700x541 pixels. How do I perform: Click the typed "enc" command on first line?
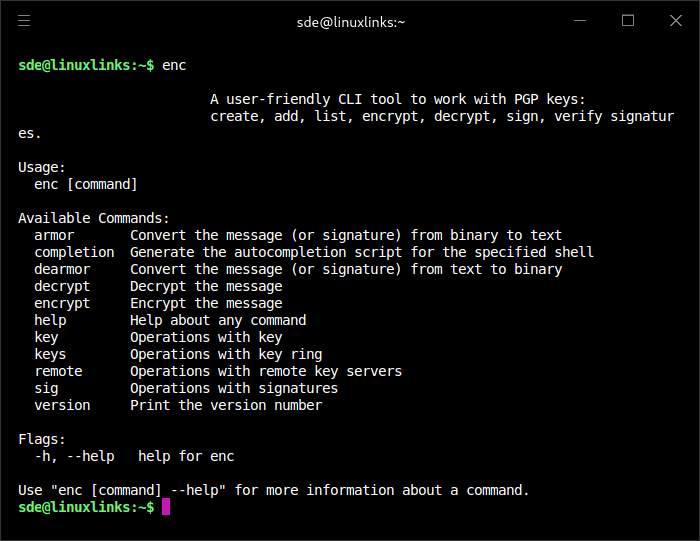point(174,65)
